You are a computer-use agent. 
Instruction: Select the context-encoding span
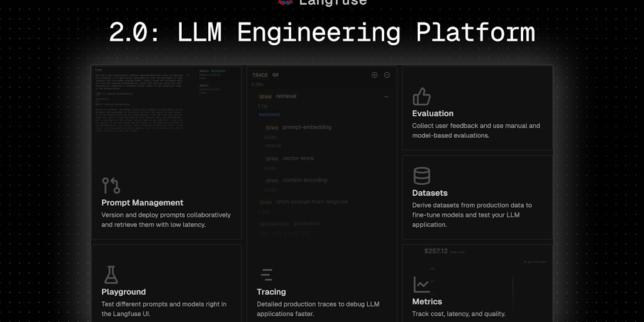[x=305, y=180]
